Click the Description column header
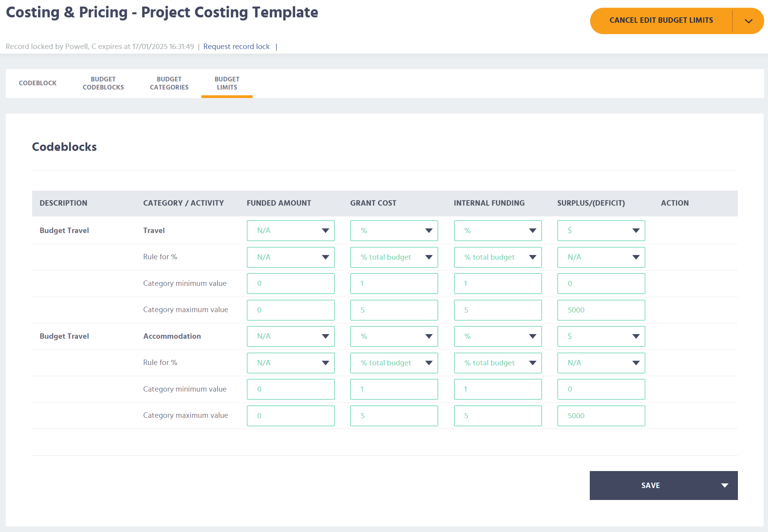Viewport: 768px width, 532px height. pos(64,203)
